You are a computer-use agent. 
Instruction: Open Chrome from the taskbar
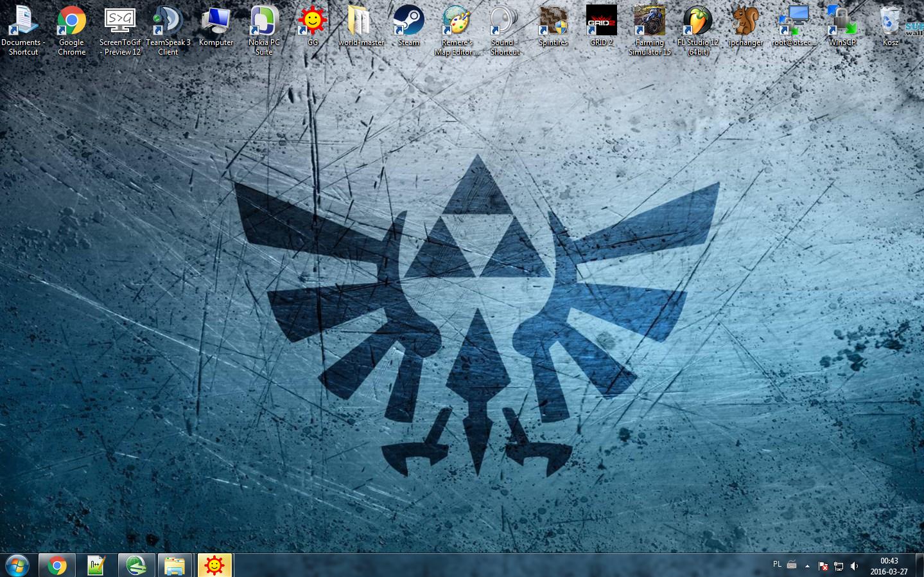(57, 565)
